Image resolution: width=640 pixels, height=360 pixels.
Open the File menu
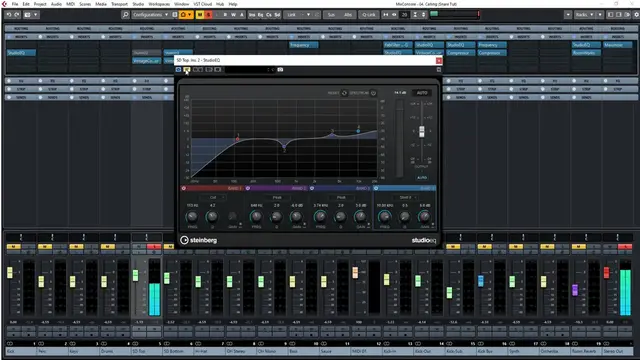(x=15, y=4)
